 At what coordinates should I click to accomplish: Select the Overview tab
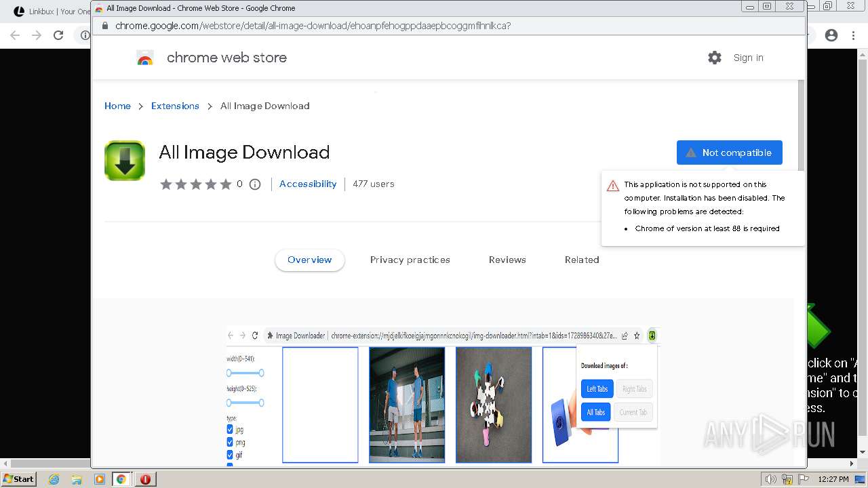click(310, 260)
